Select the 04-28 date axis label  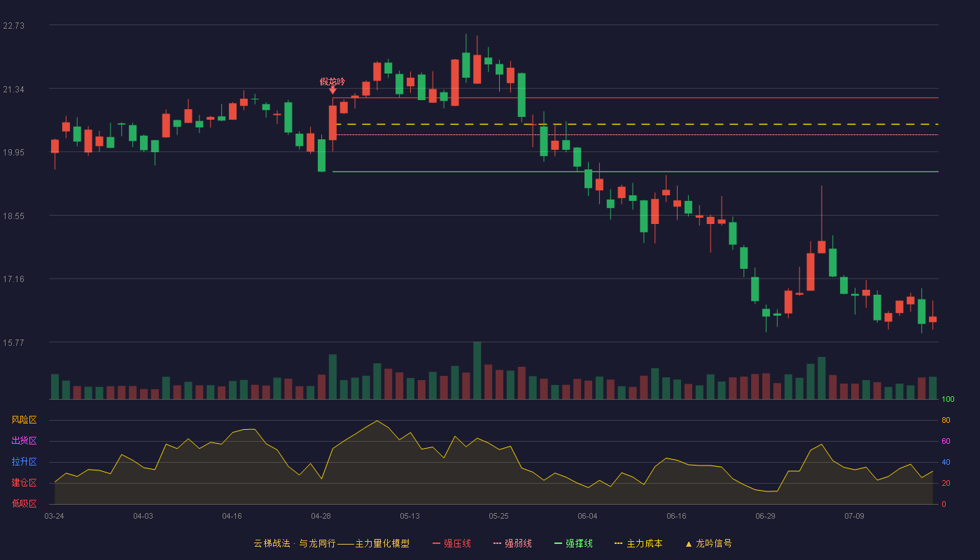(321, 516)
